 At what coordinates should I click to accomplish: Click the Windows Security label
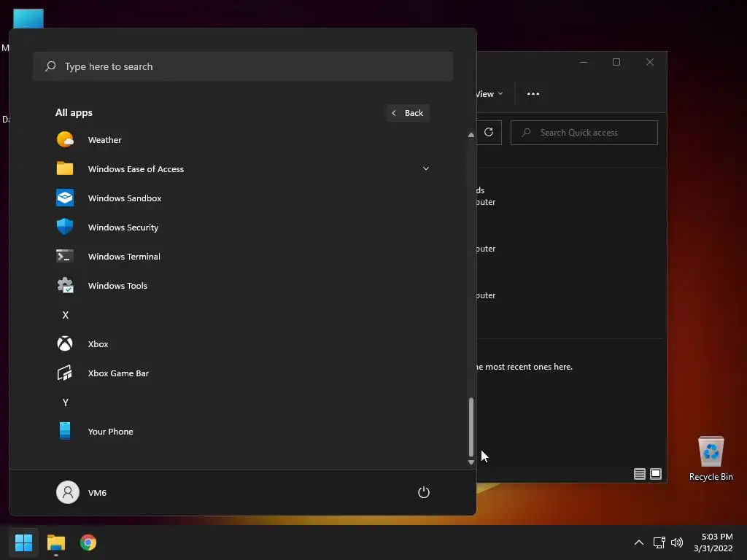click(123, 227)
